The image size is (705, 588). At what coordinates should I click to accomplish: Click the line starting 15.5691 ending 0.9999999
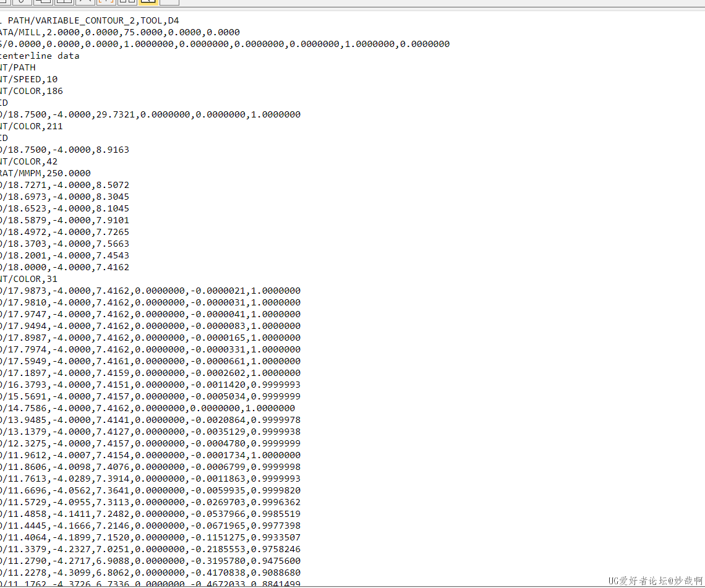[x=150, y=396]
